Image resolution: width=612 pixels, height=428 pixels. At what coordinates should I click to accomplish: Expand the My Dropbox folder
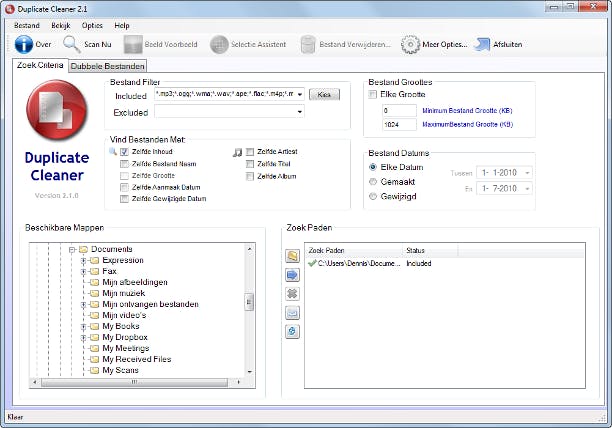83,337
